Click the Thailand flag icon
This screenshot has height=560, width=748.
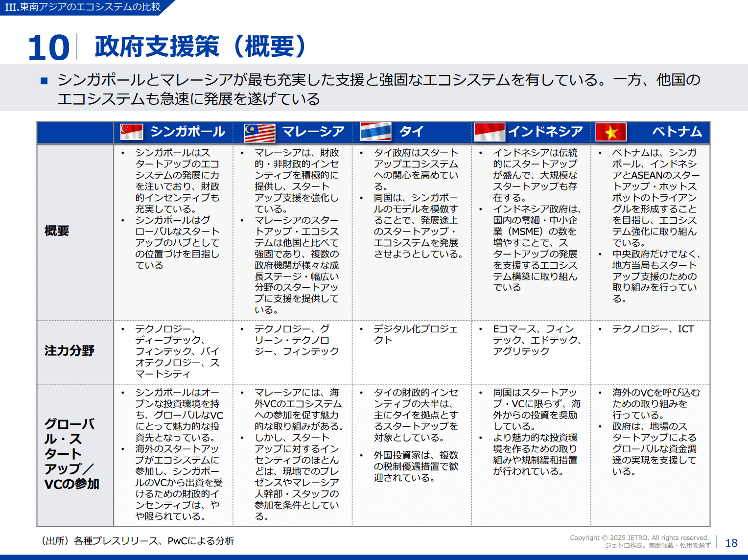point(376,131)
